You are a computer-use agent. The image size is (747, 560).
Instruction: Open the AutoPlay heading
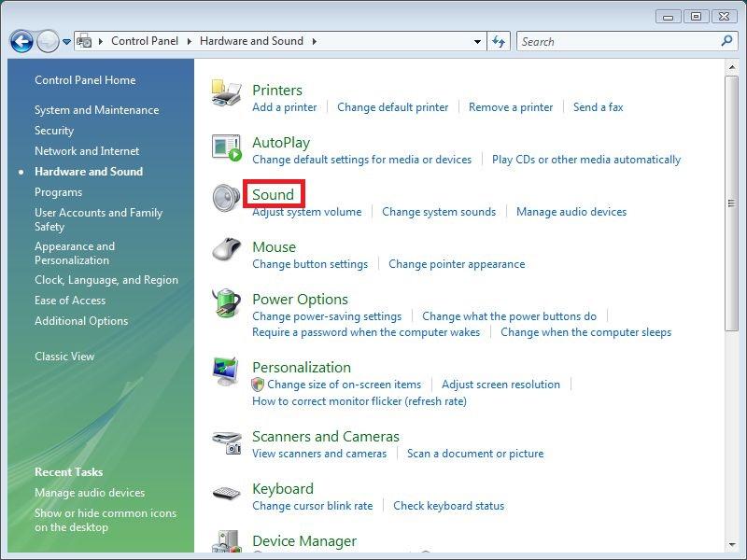[x=281, y=143]
